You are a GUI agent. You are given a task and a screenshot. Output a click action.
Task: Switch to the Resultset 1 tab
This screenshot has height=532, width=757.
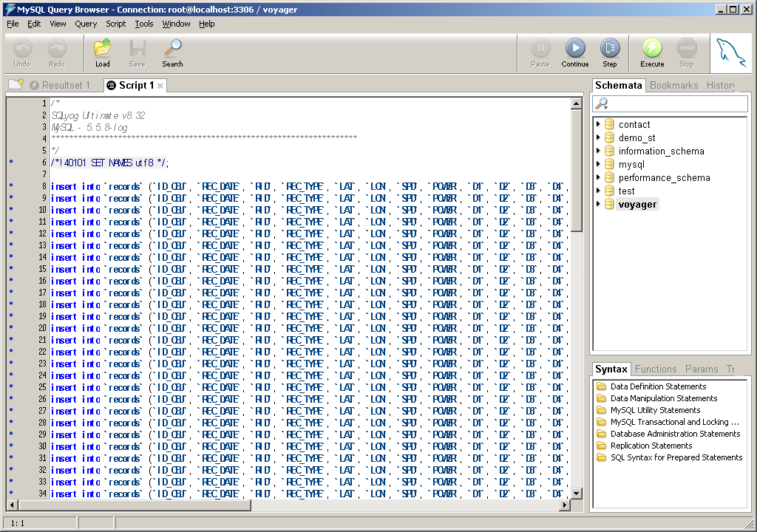[x=61, y=85]
